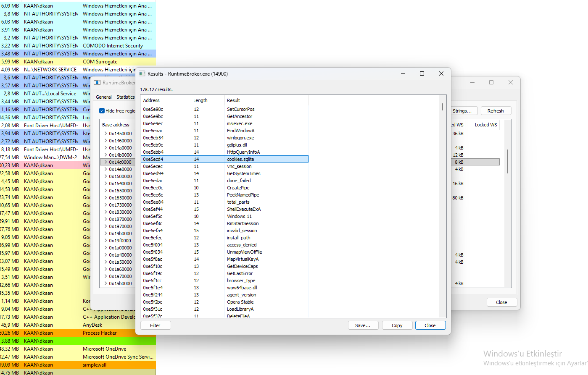The width and height of the screenshot is (588, 375).
Task: Click the Refresh button in properties window
Action: [x=496, y=111]
